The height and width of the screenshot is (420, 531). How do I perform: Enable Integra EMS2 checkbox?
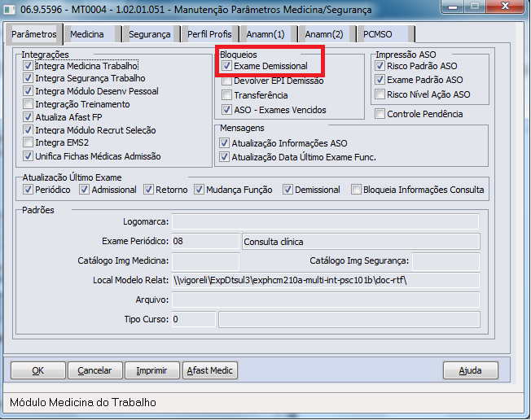(28, 142)
